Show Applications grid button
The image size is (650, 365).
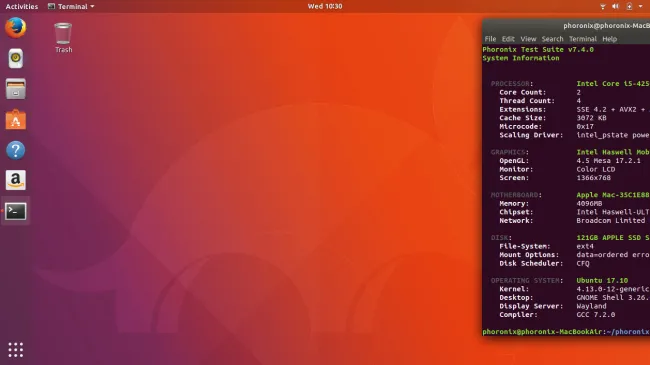click(x=15, y=350)
